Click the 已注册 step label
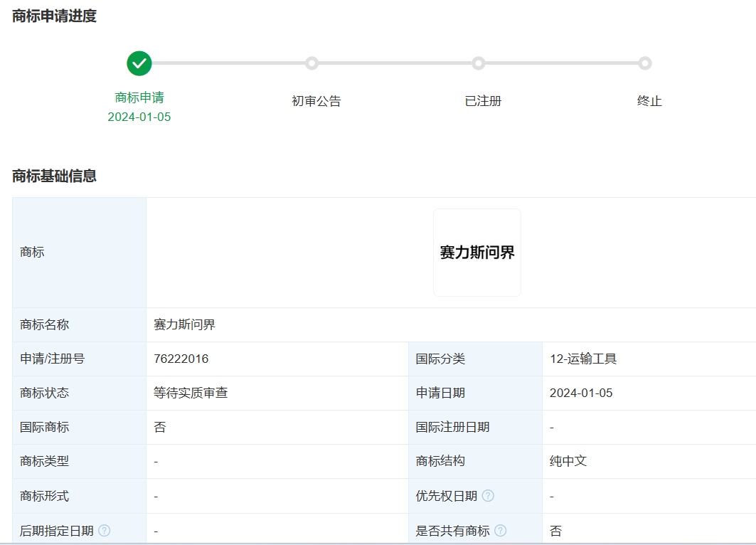756x545 pixels. point(483,101)
